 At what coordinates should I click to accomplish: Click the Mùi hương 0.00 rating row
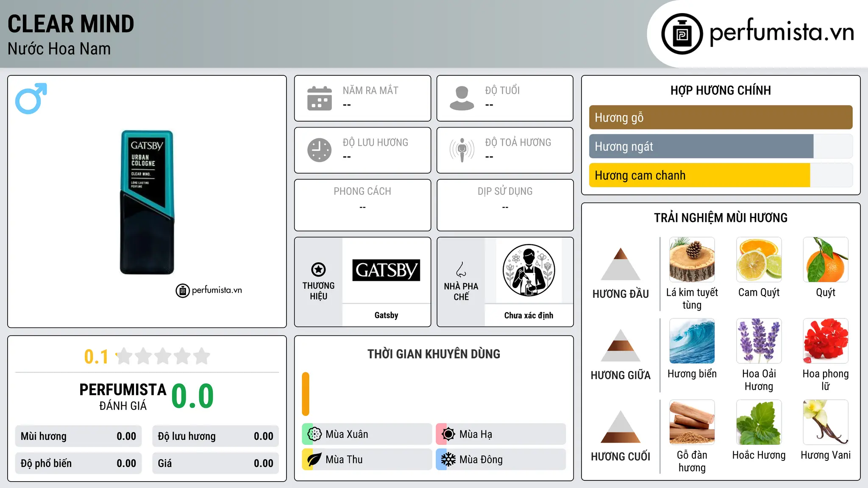(x=78, y=436)
